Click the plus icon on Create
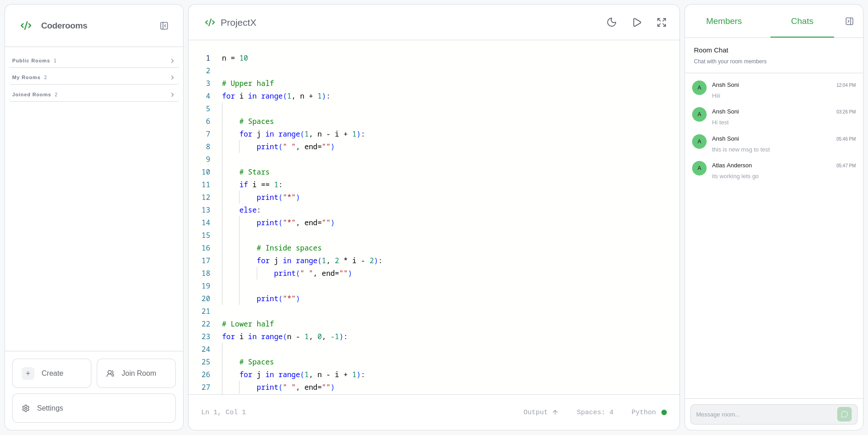The image size is (868, 435). [x=28, y=374]
